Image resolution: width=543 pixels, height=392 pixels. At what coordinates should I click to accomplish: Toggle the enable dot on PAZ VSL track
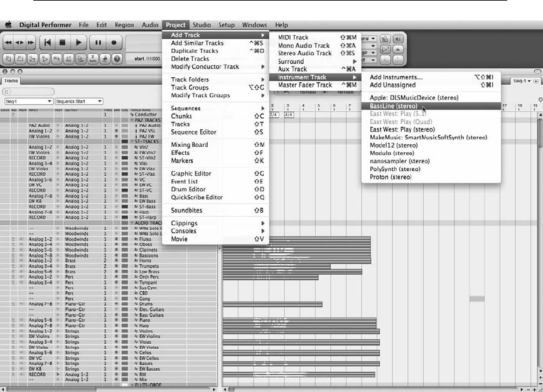click(x=116, y=131)
